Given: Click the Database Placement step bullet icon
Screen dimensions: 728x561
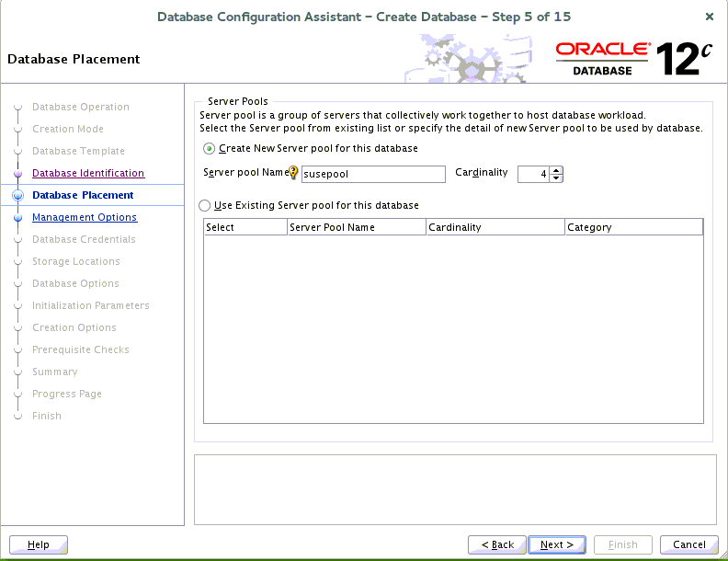Looking at the screenshot, I should [17, 195].
